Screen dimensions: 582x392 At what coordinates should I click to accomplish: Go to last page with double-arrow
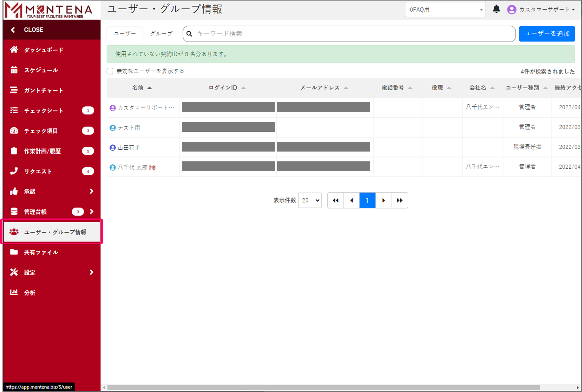pos(400,200)
